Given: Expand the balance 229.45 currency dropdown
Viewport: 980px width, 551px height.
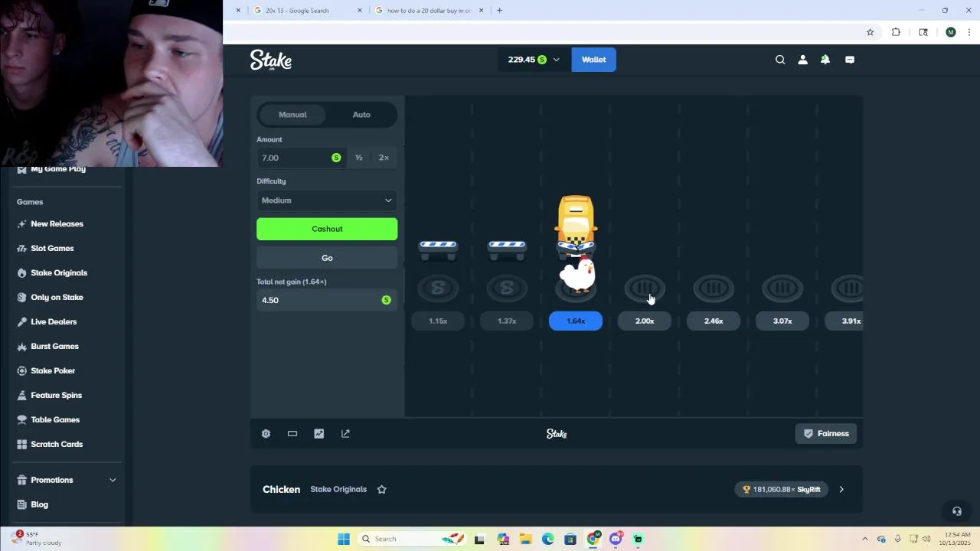Looking at the screenshot, I should click(534, 60).
